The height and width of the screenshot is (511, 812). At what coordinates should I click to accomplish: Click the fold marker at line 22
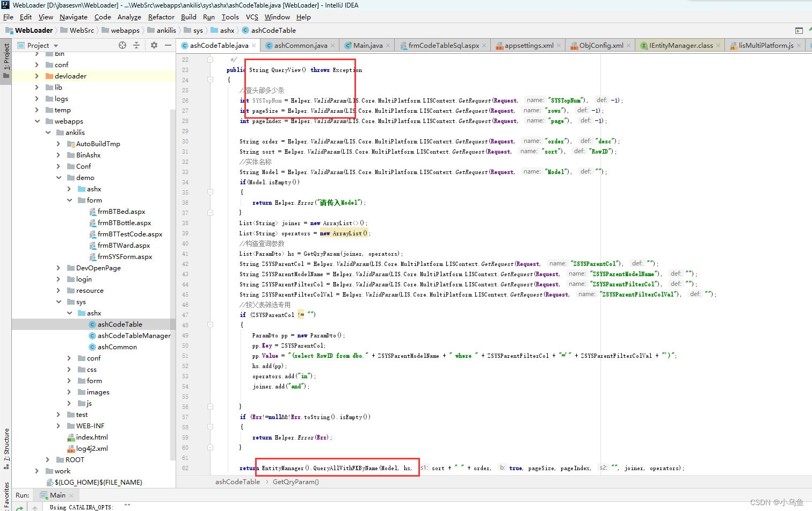tap(210, 59)
